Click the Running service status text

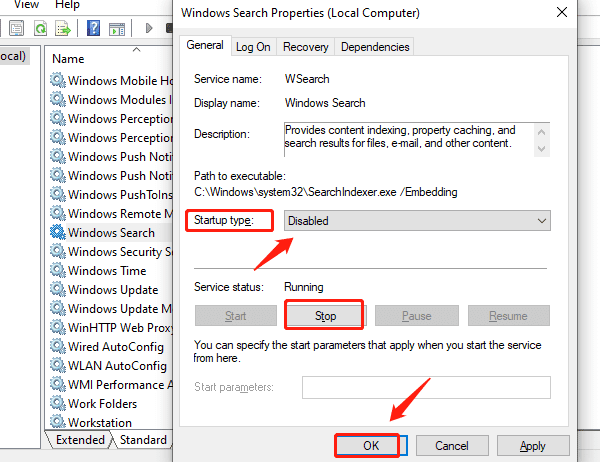304,287
